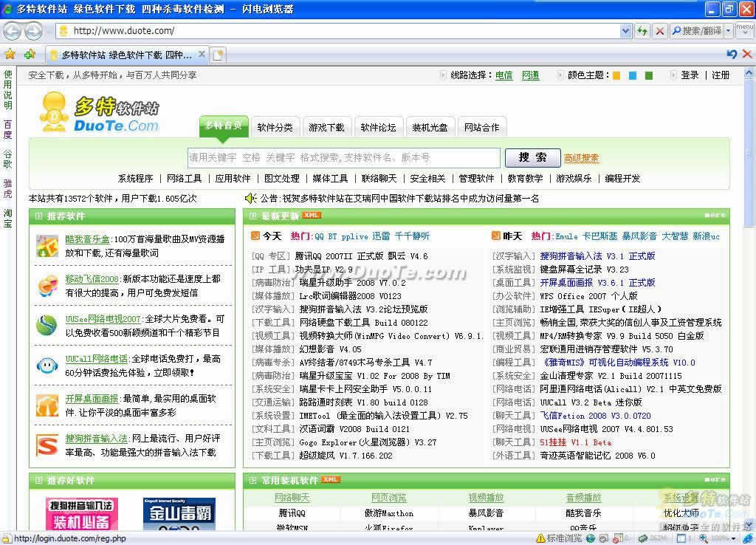Click the red close-all tabs X icon
Viewport: 756px width, 545px height.
(747, 54)
